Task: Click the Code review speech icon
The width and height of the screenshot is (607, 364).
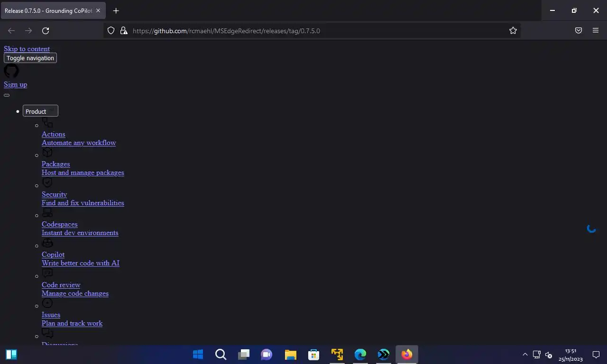Action: pyautogui.click(x=47, y=273)
